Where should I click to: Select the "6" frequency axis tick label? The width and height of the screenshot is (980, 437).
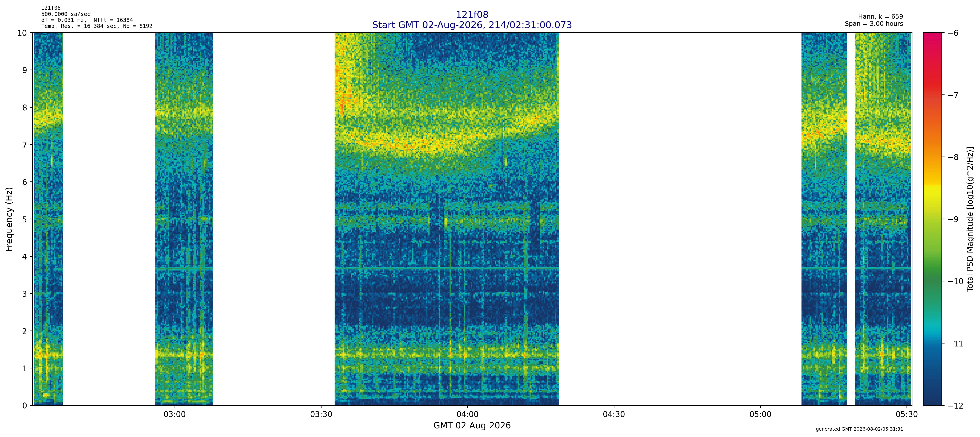25,182
